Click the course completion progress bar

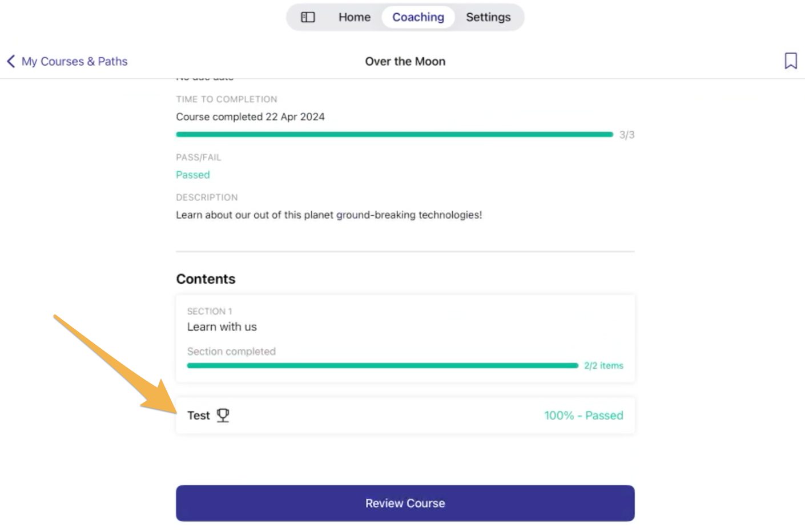tap(395, 135)
